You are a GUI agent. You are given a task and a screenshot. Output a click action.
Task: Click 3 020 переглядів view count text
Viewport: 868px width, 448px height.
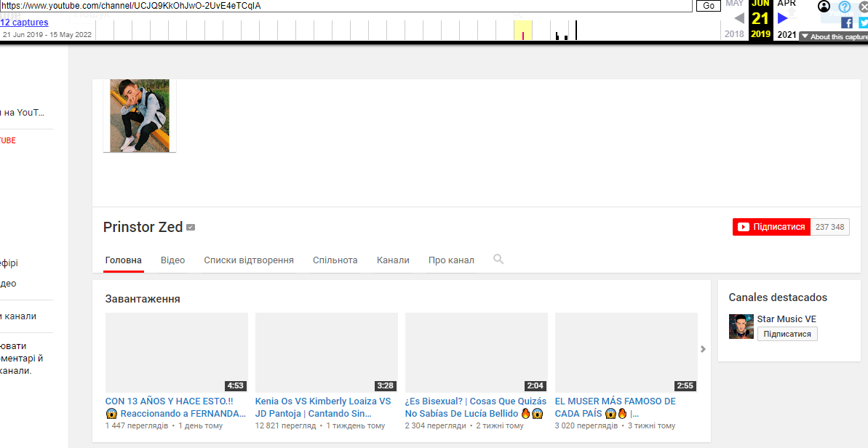pos(586,426)
